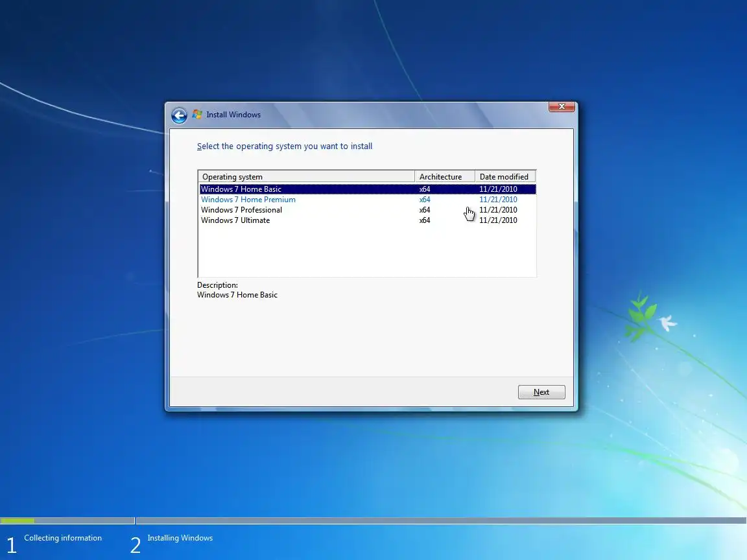Close the Install Windows dialog
The height and width of the screenshot is (560, 747).
click(562, 107)
